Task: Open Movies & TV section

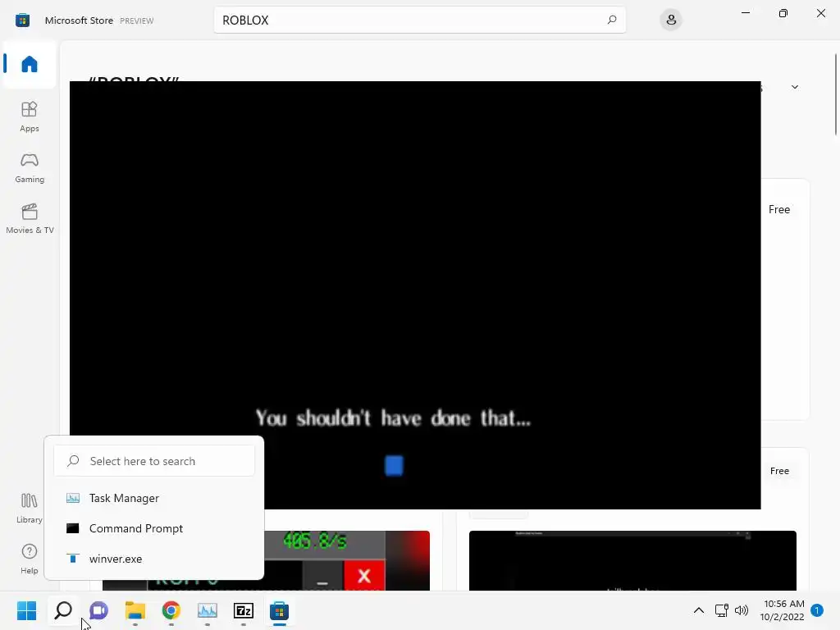Action: click(30, 218)
